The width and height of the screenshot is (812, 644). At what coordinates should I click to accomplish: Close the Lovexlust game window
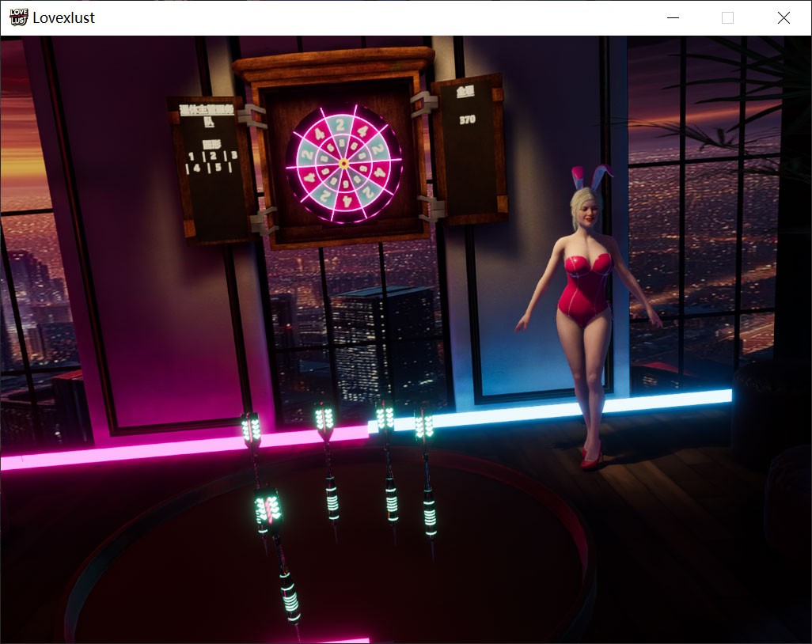pyautogui.click(x=783, y=17)
